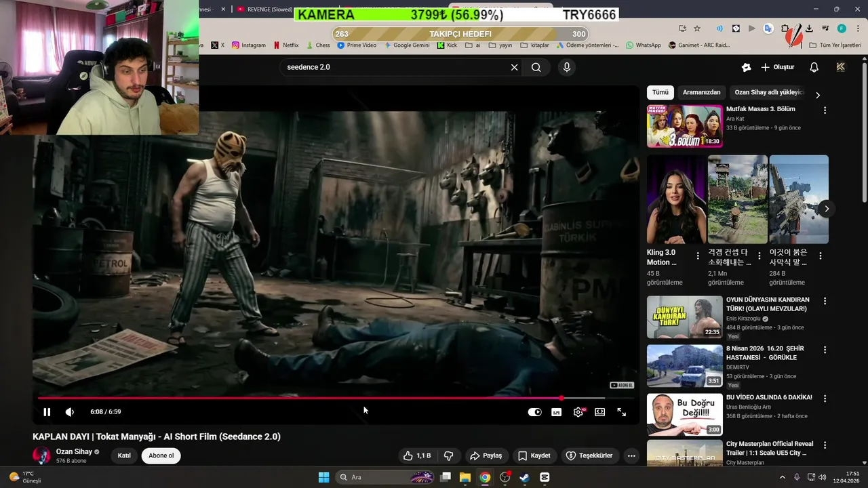Screen dimensions: 868x488
Task: Open City Masterplan Official Reveal video
Action: coord(684,453)
